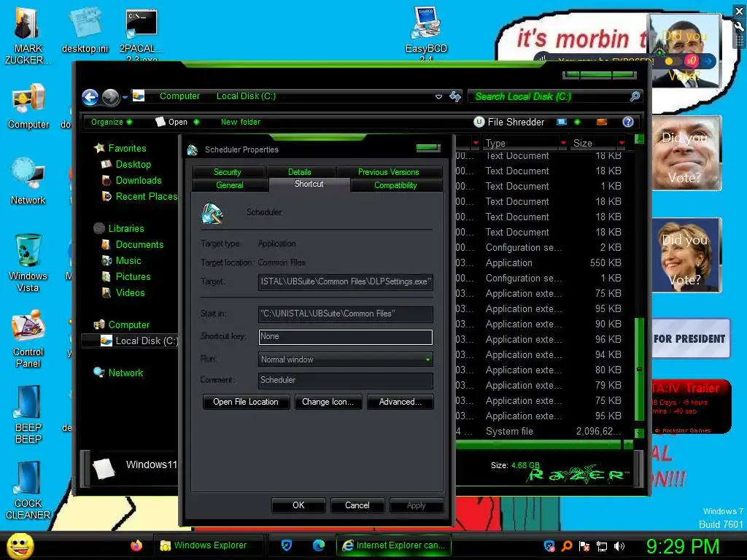Click the Explorer back navigation arrow

click(90, 97)
